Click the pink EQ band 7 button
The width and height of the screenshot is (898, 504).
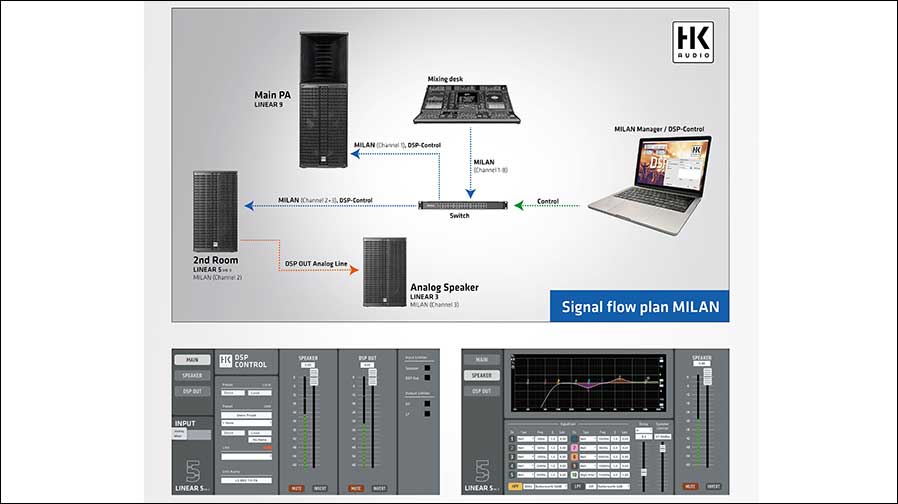574,448
